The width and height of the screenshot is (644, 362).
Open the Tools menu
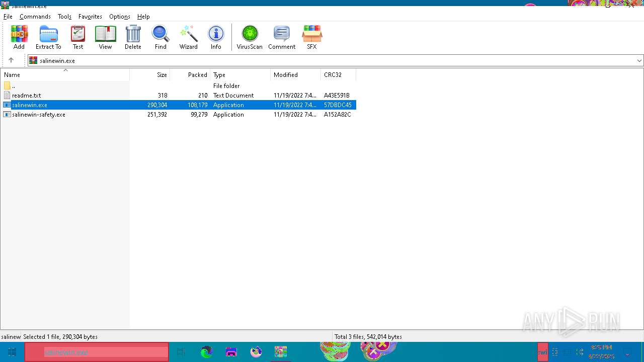pos(64,16)
